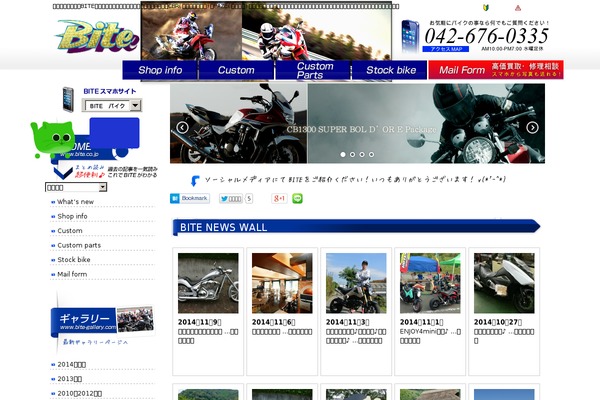The image size is (600, 400).
Task: Open the ENJOY4mini event thumbnail
Action: point(430,283)
